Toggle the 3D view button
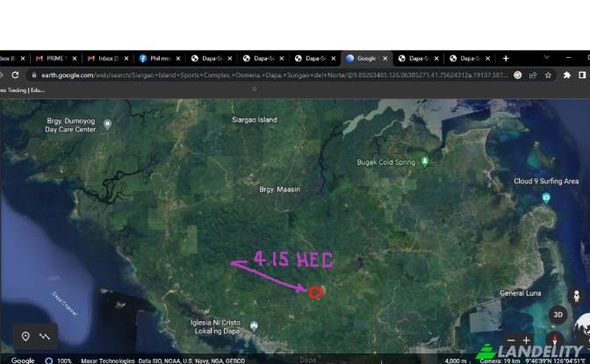 coord(558,314)
